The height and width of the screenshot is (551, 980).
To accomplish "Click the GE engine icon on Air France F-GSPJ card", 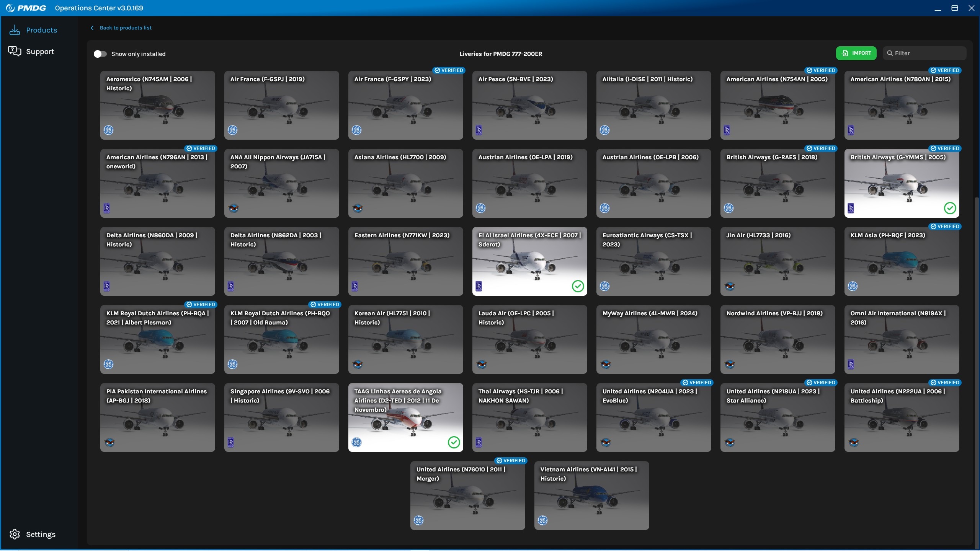I will 233,130.
